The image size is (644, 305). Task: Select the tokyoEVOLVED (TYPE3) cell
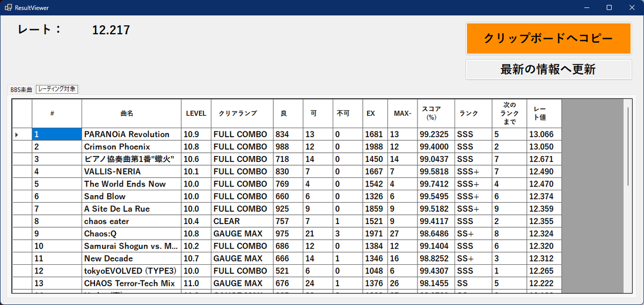(131, 271)
